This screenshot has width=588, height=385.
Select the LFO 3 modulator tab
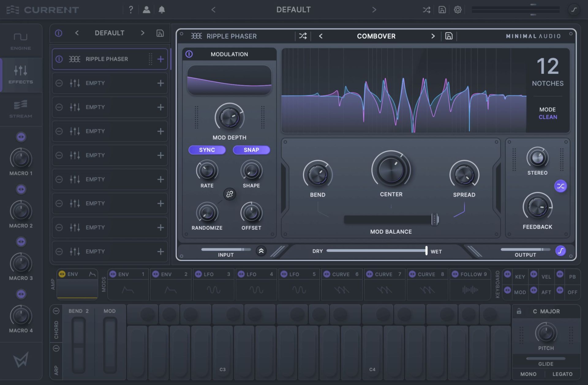tap(213, 274)
